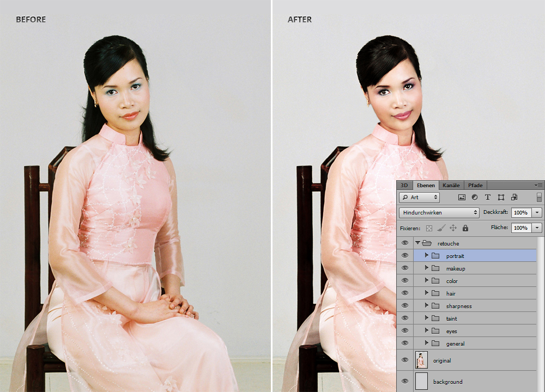Hide the general group
Screen dimensions: 545x392
[405, 343]
